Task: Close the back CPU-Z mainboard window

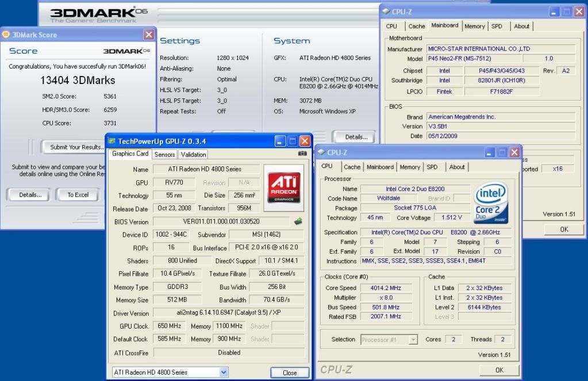Action: click(x=579, y=12)
